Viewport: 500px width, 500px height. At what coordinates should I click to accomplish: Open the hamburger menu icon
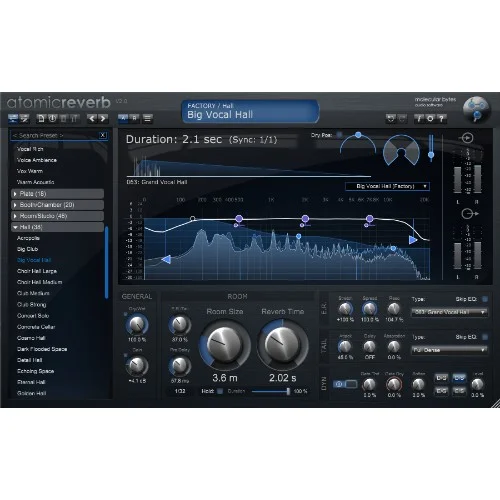point(147,118)
